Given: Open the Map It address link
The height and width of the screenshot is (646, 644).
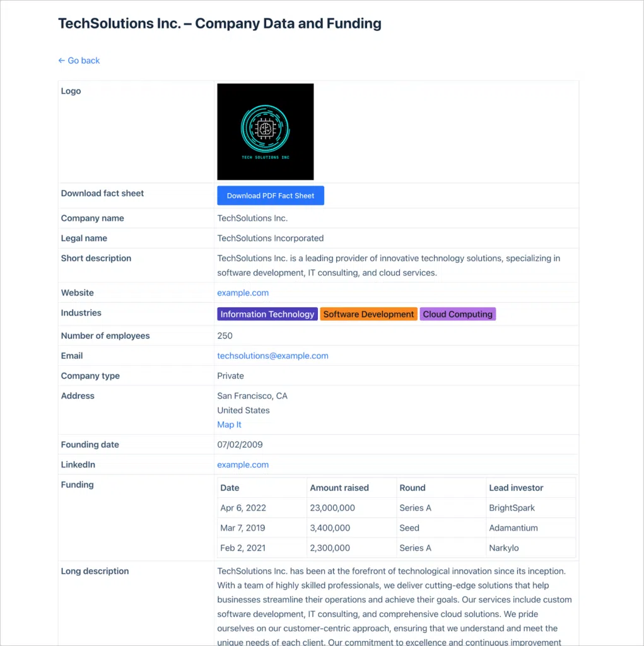Looking at the screenshot, I should (x=229, y=425).
